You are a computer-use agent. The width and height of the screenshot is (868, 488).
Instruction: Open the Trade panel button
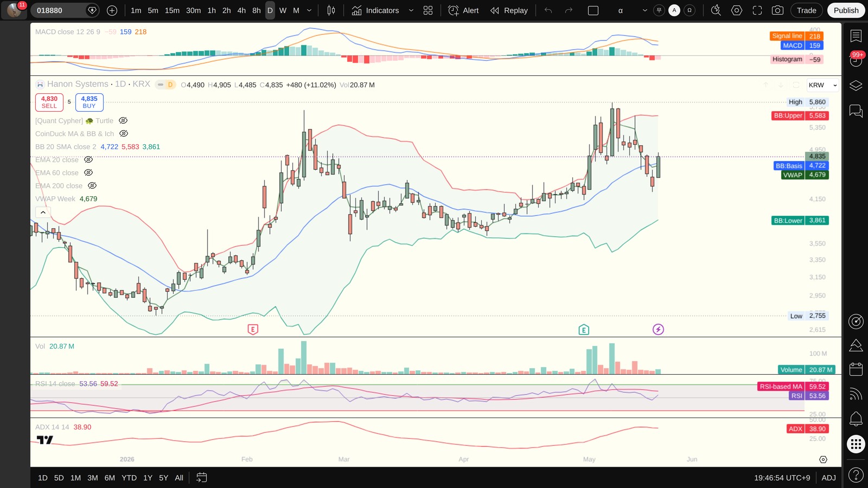[x=806, y=10]
